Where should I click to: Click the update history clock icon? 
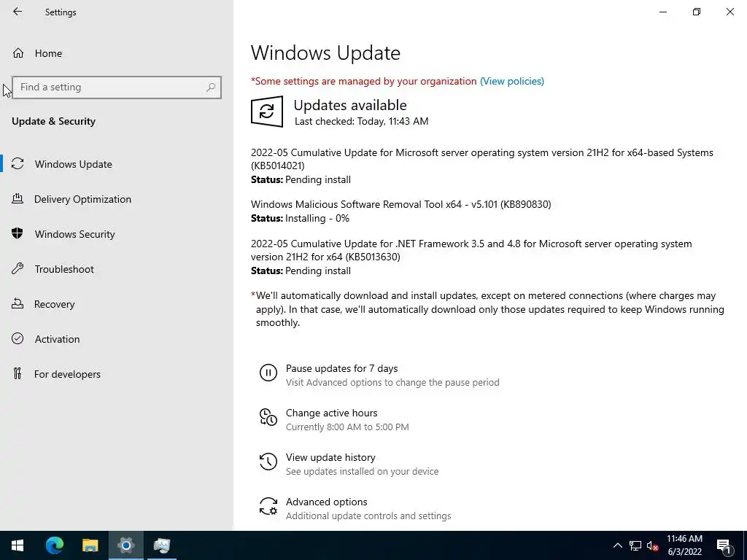click(x=268, y=462)
